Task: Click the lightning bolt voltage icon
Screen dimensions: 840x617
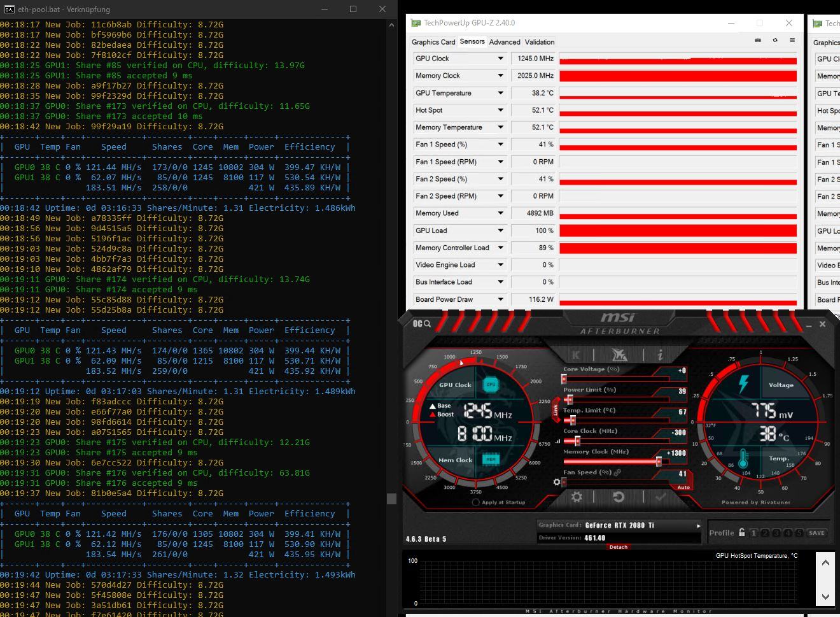Action: 743,384
